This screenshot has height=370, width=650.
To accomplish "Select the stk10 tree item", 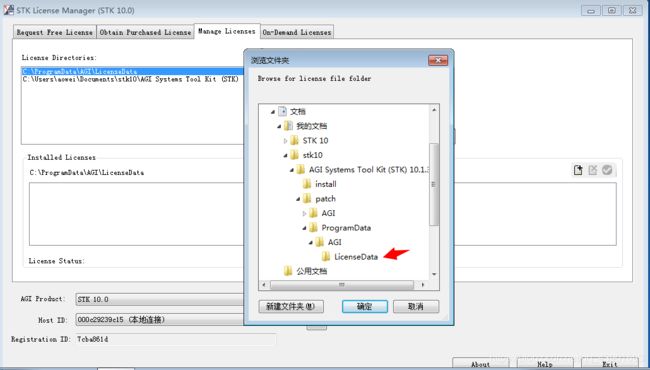I will click(313, 155).
